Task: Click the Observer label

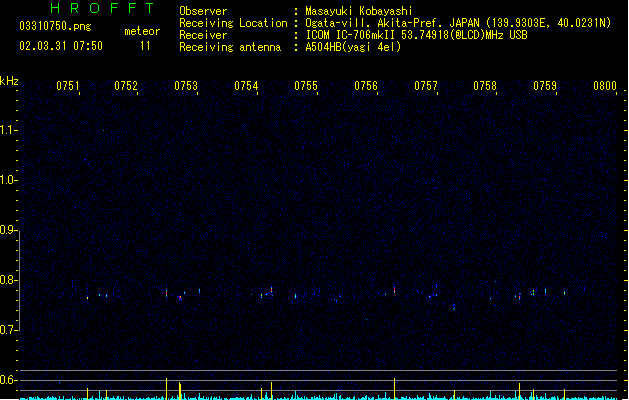Action: click(x=203, y=11)
